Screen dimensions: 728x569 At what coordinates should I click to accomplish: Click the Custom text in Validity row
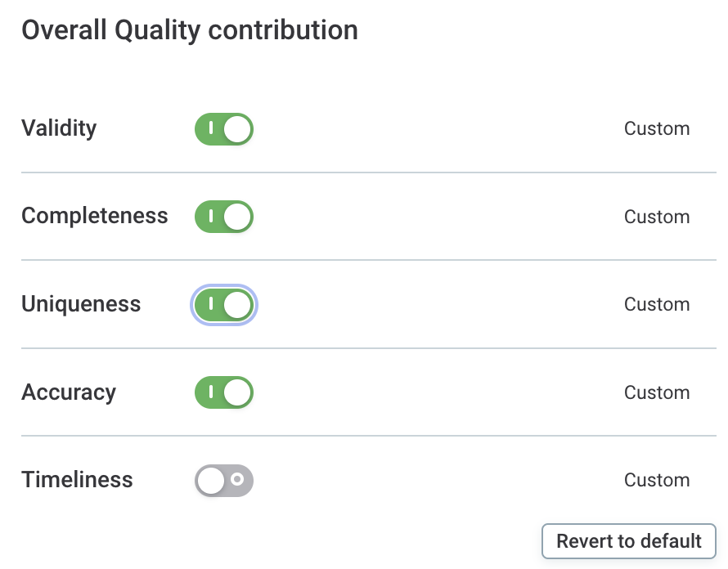coord(657,129)
